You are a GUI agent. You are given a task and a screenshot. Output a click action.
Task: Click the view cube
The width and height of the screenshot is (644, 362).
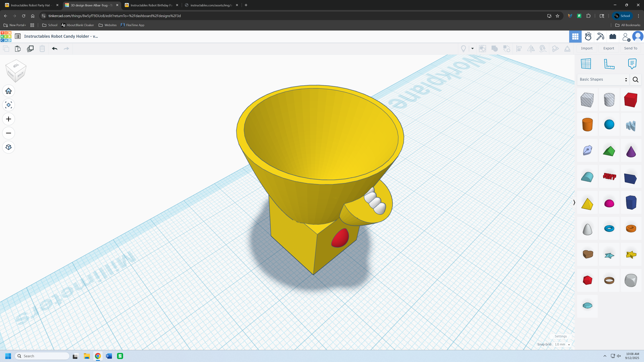coord(16,71)
